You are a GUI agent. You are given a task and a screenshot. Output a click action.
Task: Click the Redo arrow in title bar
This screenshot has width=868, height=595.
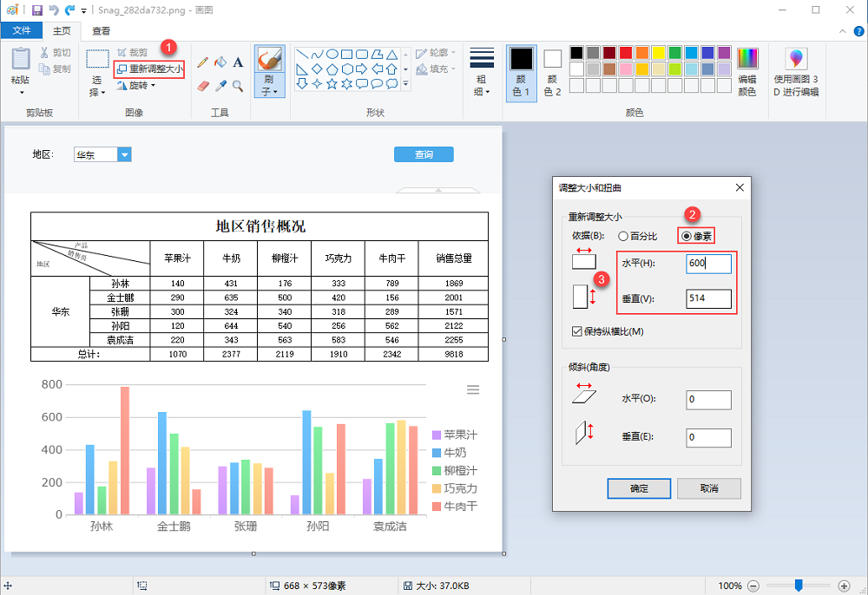pyautogui.click(x=69, y=10)
